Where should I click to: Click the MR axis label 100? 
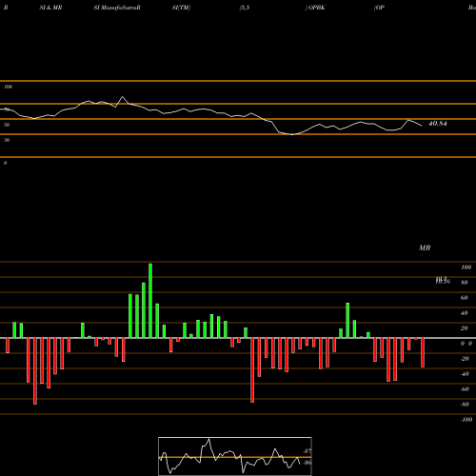[x=466, y=268]
